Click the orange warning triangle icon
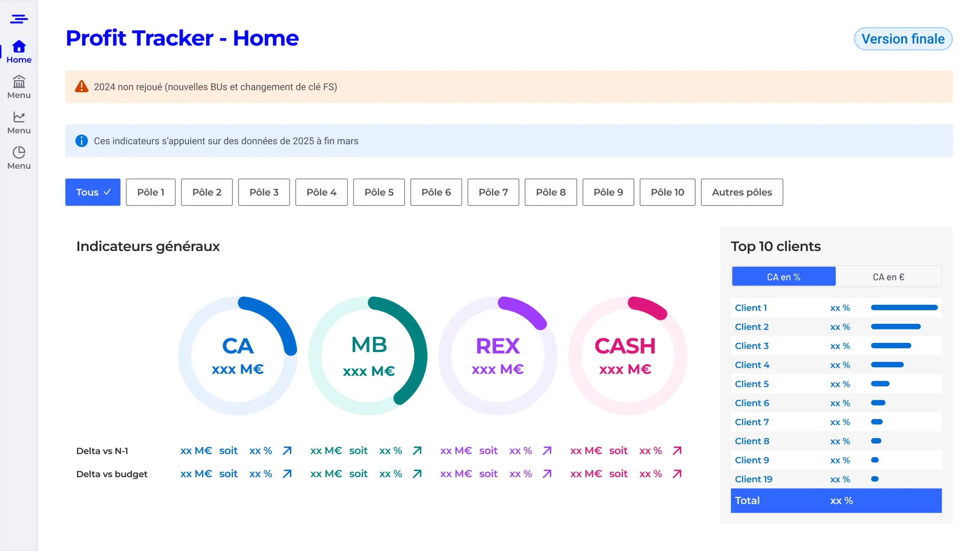This screenshot has height=551, width=980. tap(82, 86)
